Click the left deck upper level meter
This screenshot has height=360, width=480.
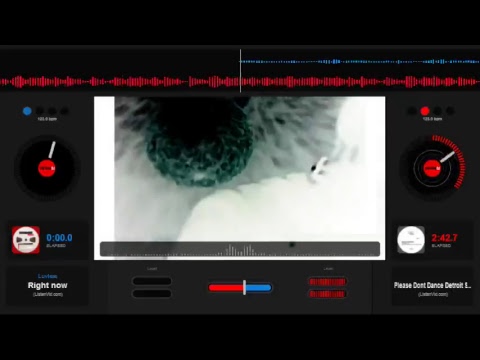coord(152,281)
